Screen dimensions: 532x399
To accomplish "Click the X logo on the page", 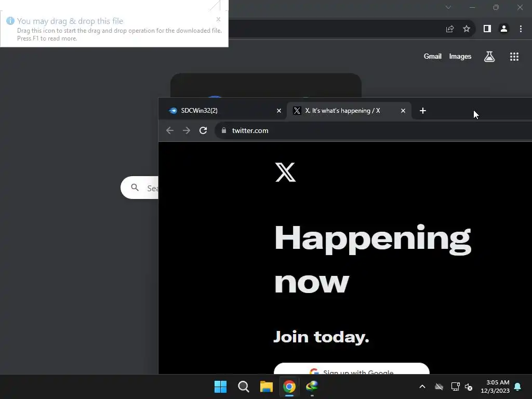I will tap(285, 172).
